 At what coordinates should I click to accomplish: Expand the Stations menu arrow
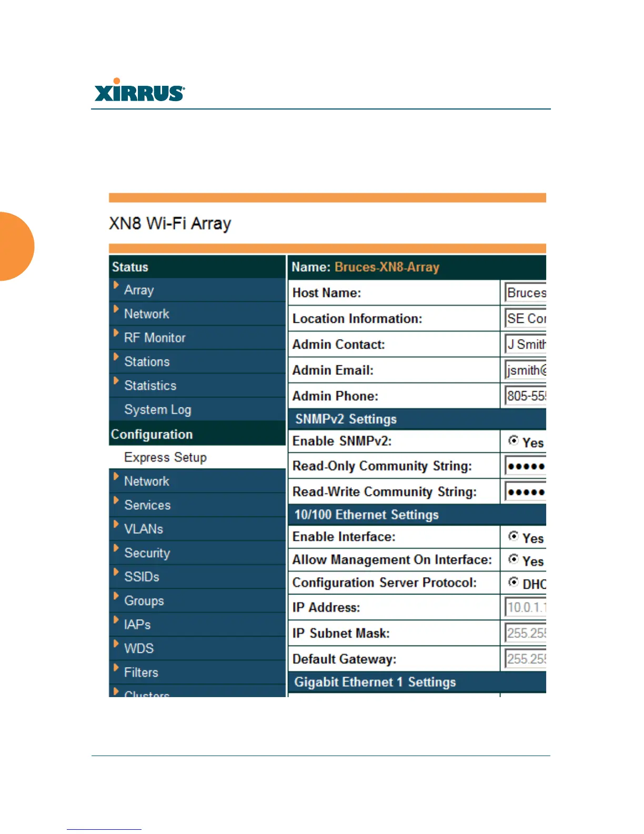pyautogui.click(x=116, y=357)
